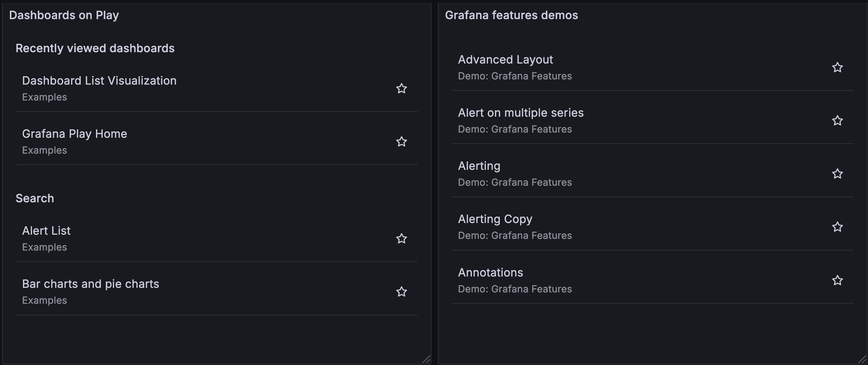868x365 pixels.
Task: Open the Alerting Copy dashboard
Action: [495, 218]
